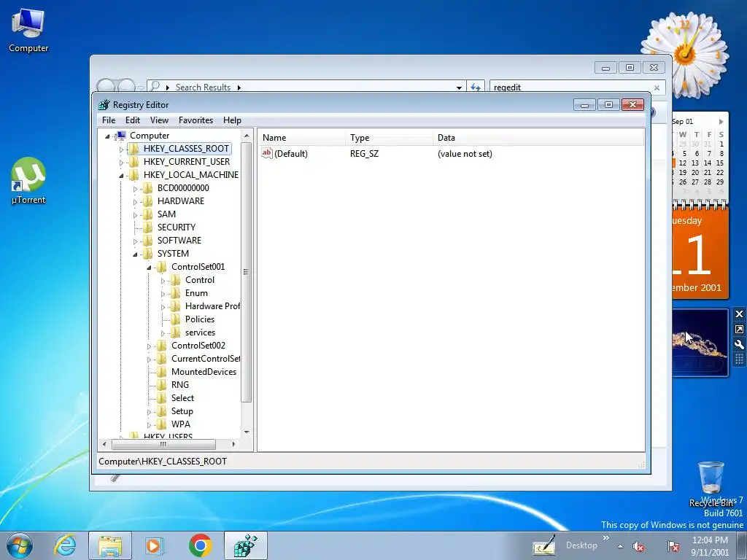Expand the SOFTWARE key
This screenshot has height=560, width=747.
(135, 241)
